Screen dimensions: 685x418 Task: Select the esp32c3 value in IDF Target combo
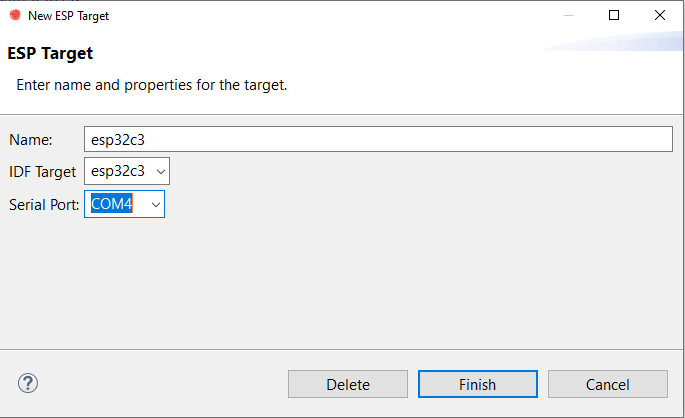pyautogui.click(x=118, y=171)
